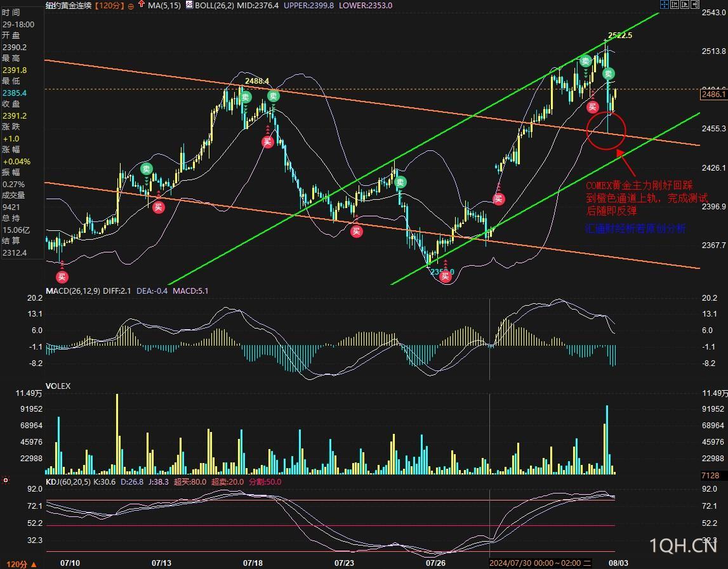
Task: Click the orange circle icon after 【120分】
Action: coord(131,6)
